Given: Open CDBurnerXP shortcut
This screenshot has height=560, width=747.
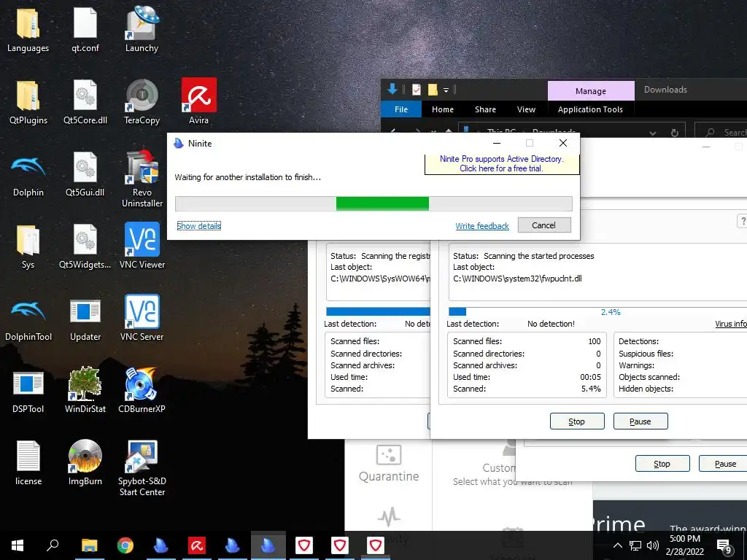Looking at the screenshot, I should (142, 391).
